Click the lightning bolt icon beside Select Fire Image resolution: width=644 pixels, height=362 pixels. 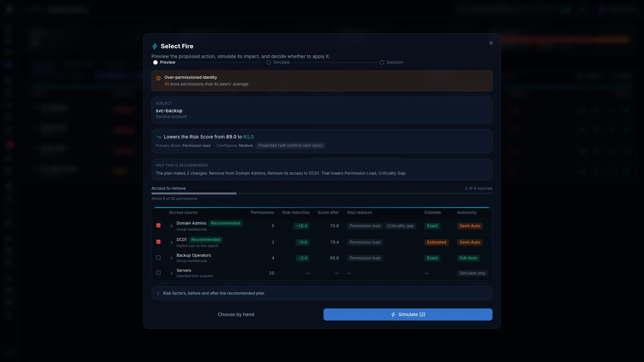[x=155, y=46]
